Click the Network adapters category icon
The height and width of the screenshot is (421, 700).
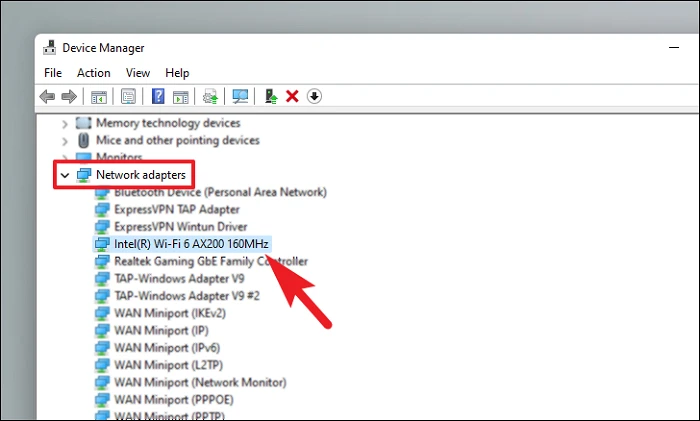pyautogui.click(x=84, y=175)
